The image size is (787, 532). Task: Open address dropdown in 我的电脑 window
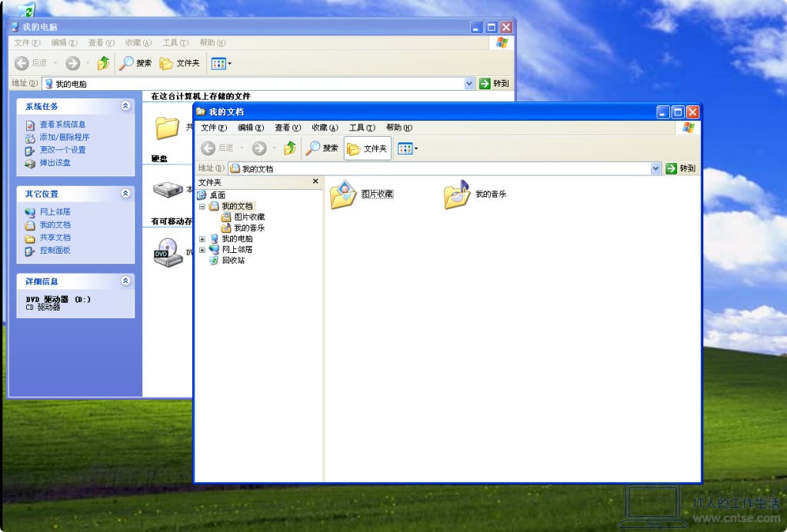[x=469, y=83]
